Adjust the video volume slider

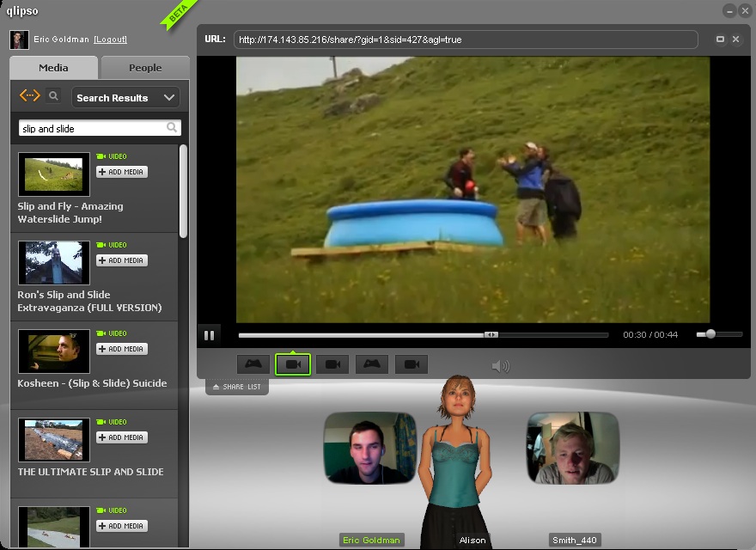(710, 334)
